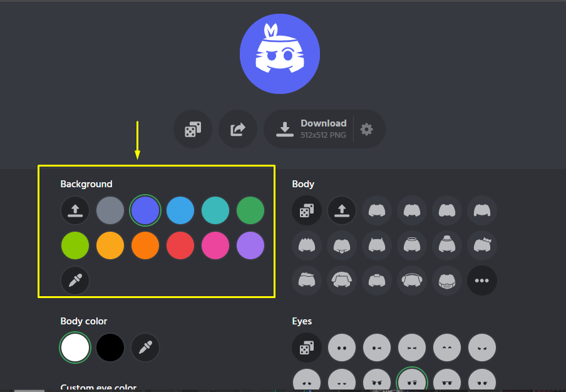
Task: Click the Background section heading
Action: (86, 184)
